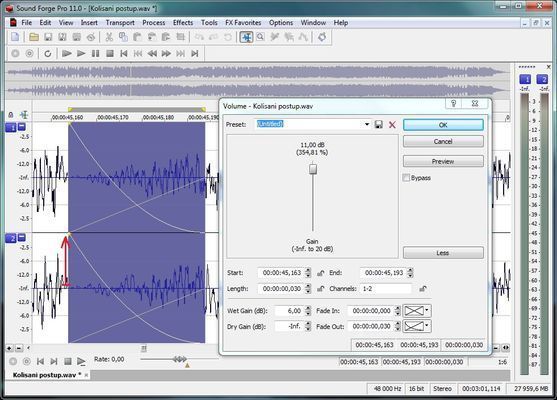Click the Trim/Crop icon in toolbar
The image size is (557, 400).
click(x=180, y=37)
